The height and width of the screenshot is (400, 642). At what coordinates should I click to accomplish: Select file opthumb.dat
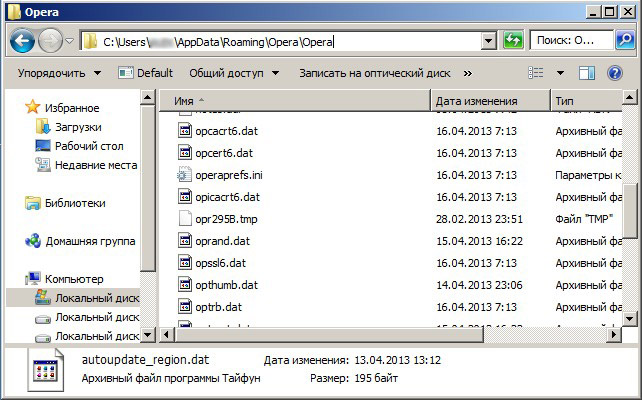pos(226,285)
